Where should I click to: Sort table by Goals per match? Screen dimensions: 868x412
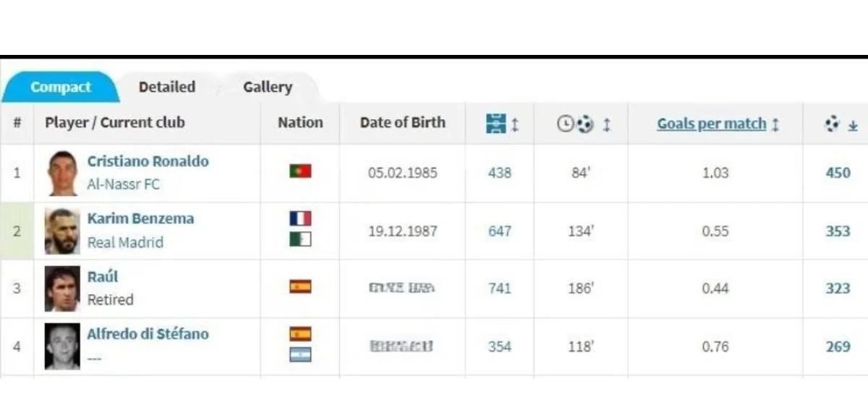711,124
